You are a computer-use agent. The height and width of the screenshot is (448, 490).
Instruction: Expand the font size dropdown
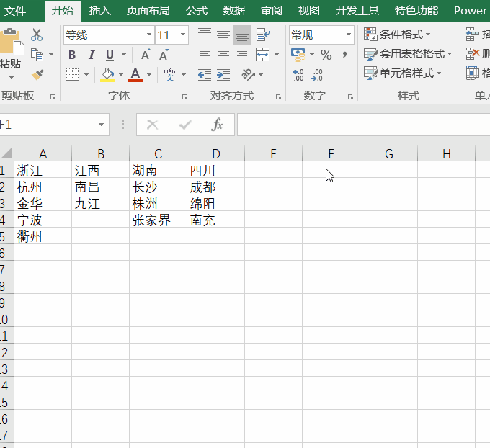(183, 35)
